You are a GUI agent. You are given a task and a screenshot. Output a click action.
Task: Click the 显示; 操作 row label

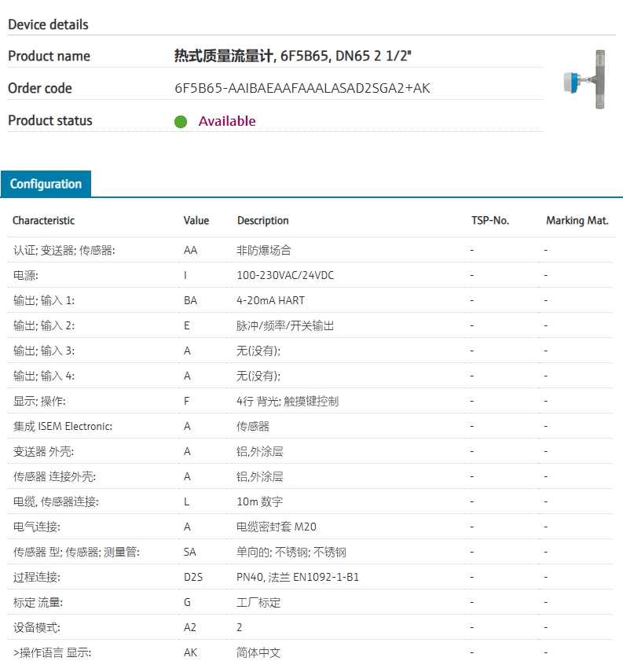(39, 402)
